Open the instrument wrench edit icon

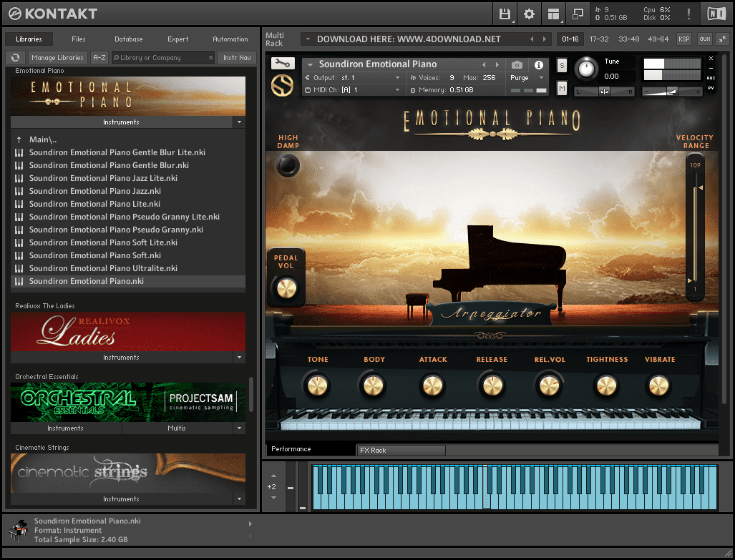point(283,63)
